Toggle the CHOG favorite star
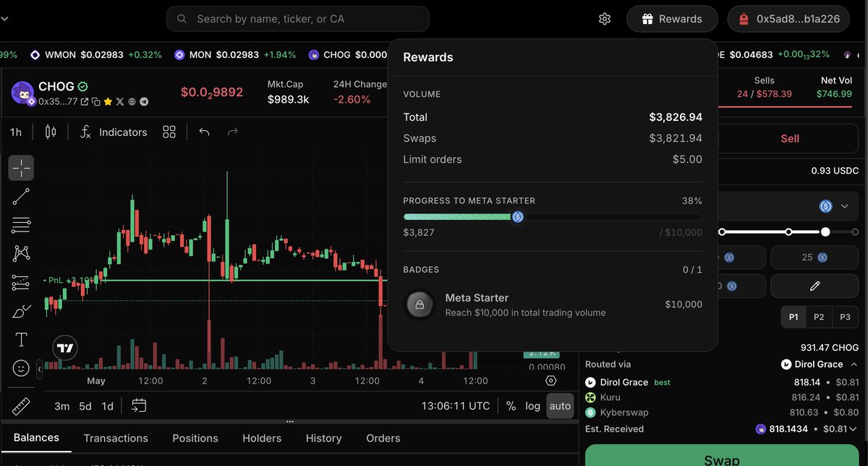The height and width of the screenshot is (466, 868). 108,102
